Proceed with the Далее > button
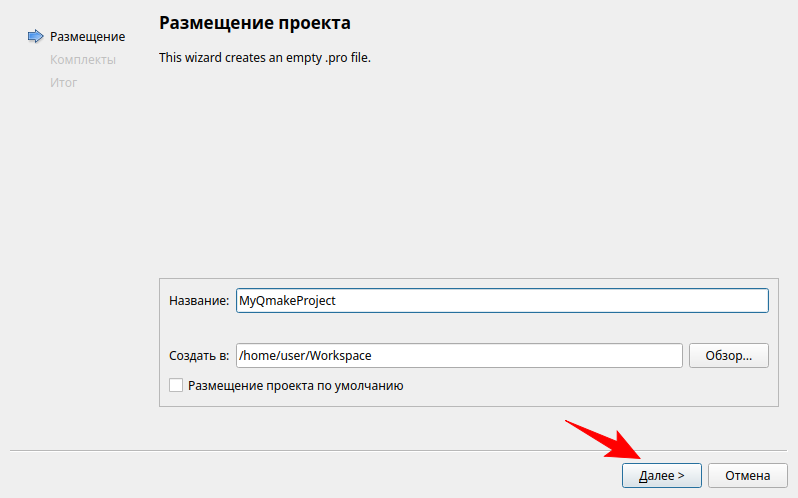 pyautogui.click(x=661, y=475)
